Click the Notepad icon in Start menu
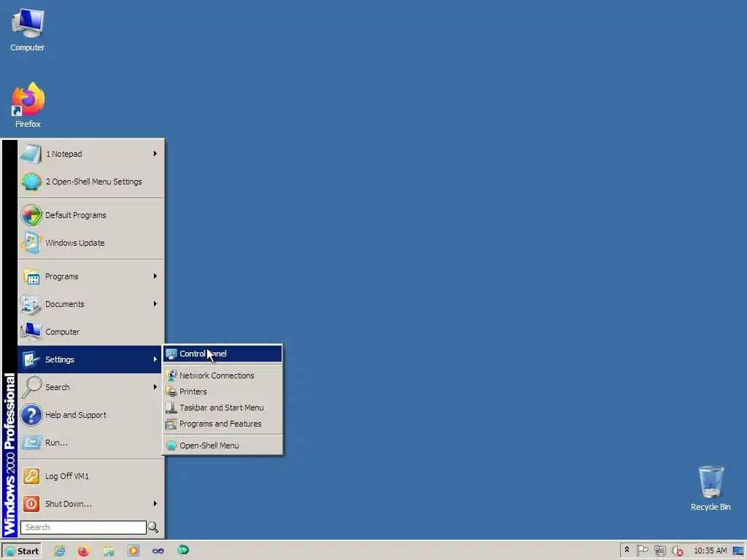The width and height of the screenshot is (747, 560). coord(31,154)
